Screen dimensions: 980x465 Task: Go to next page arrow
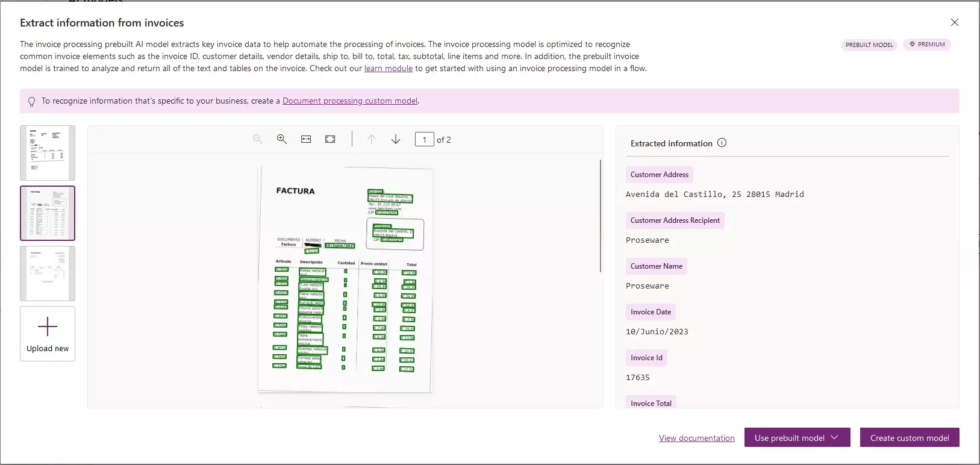click(x=396, y=139)
